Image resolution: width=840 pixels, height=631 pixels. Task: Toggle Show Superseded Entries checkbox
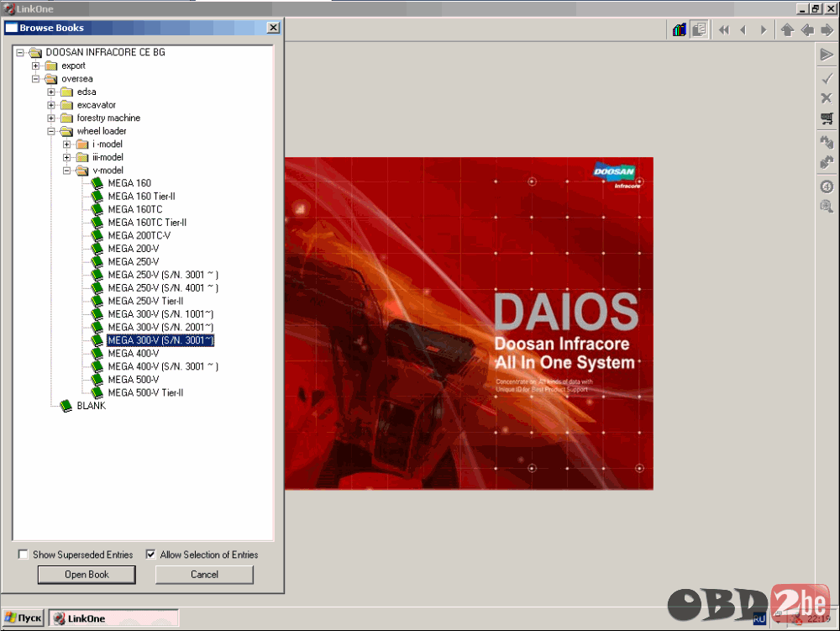tap(23, 555)
